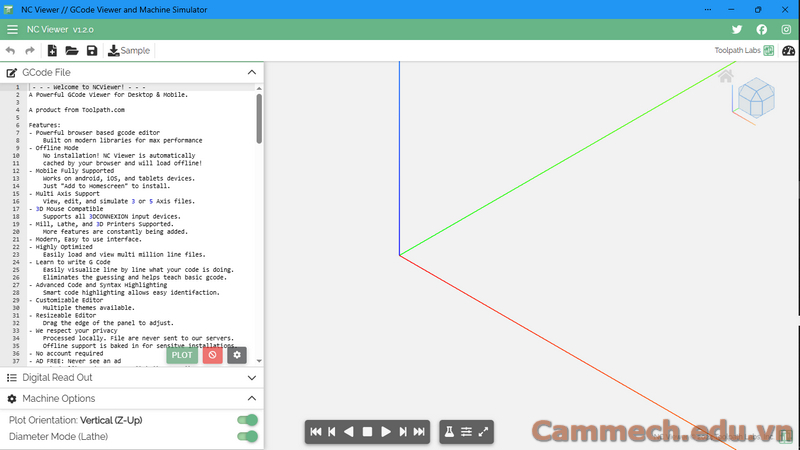Click editor scrollbar down arrow

259,361
